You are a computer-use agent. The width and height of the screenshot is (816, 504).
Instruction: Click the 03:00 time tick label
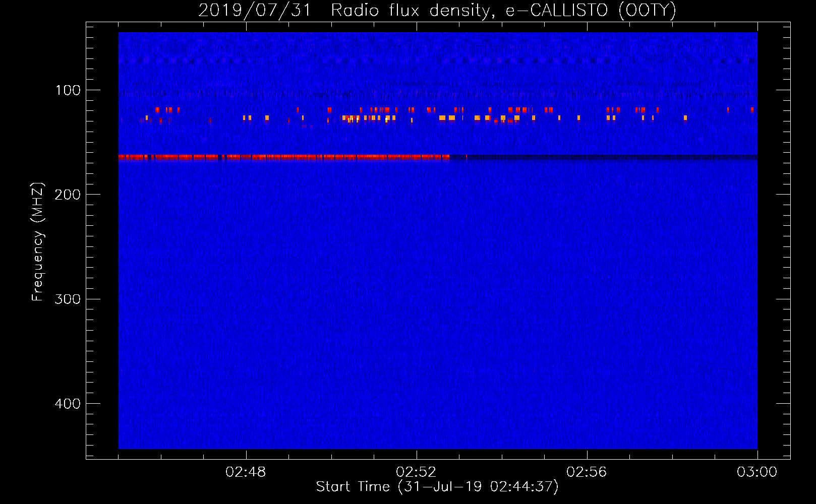(x=757, y=472)
